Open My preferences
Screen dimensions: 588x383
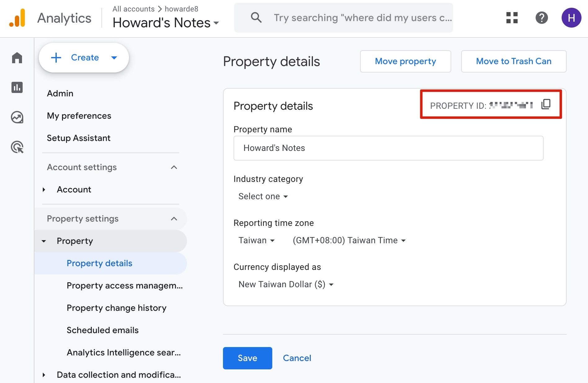click(x=79, y=116)
